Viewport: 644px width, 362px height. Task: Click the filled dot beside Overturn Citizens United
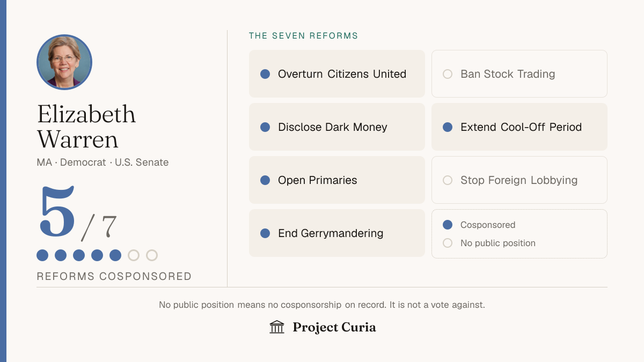click(x=265, y=74)
